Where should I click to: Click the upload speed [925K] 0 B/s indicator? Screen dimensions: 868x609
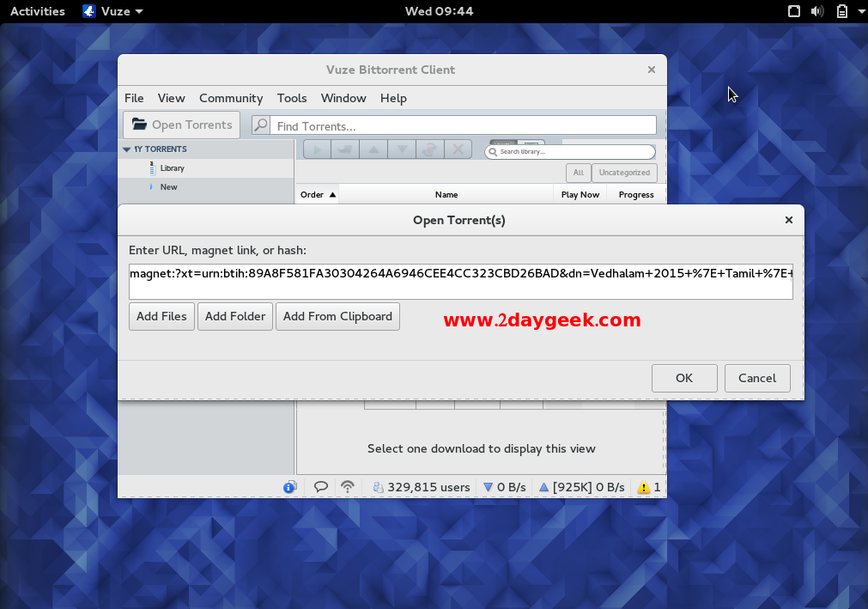click(584, 487)
